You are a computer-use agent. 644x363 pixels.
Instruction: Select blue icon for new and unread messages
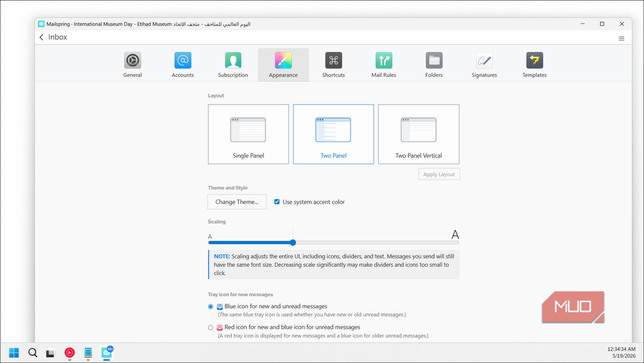click(211, 307)
